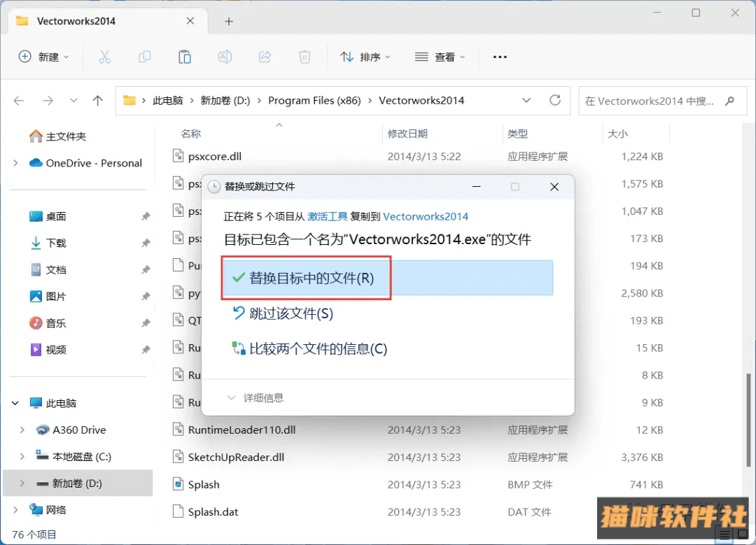Unpin the 文档 quick access entry
756x545 pixels.
coord(146,270)
